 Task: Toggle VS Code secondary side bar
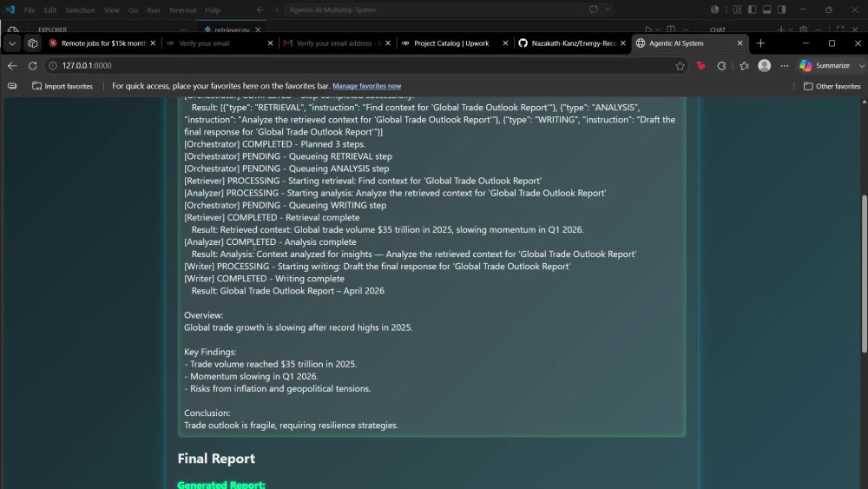tap(782, 10)
